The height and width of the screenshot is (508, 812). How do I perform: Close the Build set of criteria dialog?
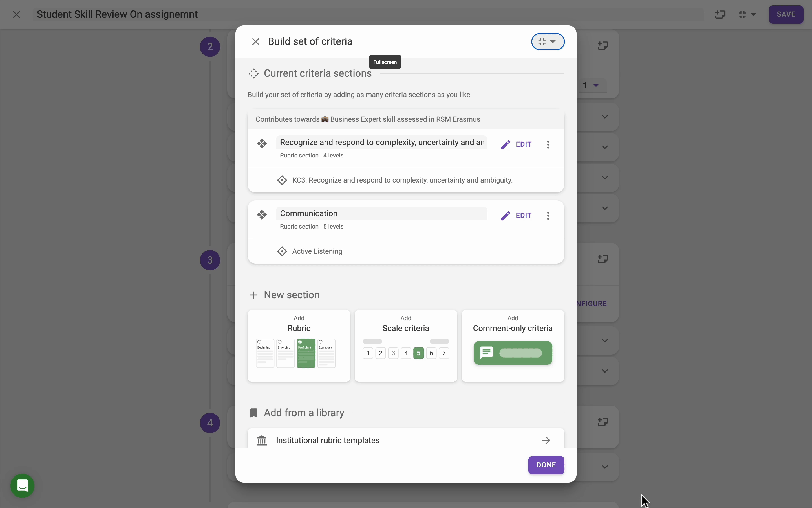click(x=256, y=42)
